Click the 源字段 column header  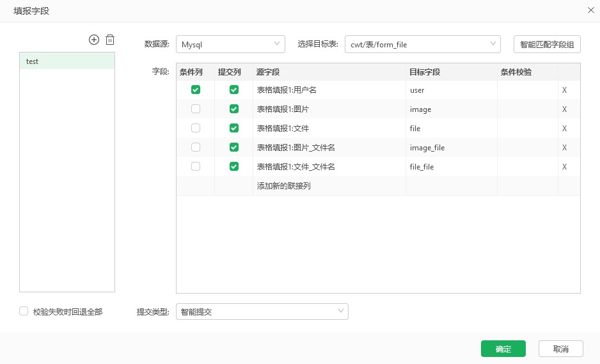click(329, 72)
